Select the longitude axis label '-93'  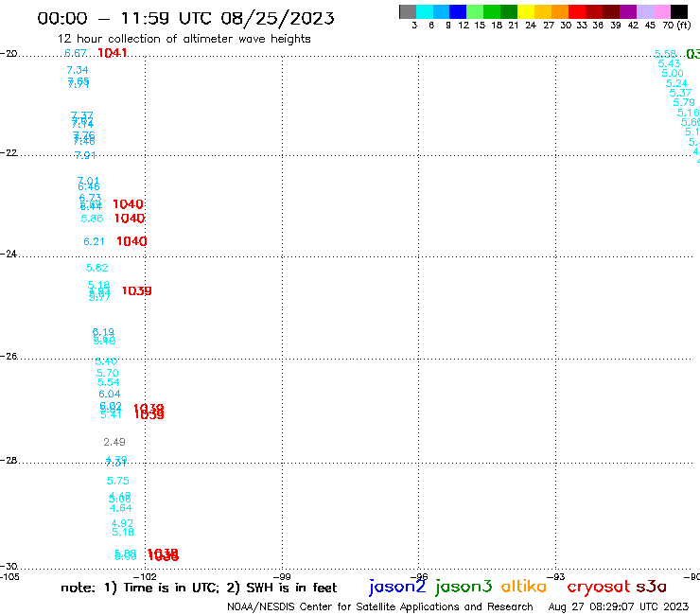pos(556,576)
